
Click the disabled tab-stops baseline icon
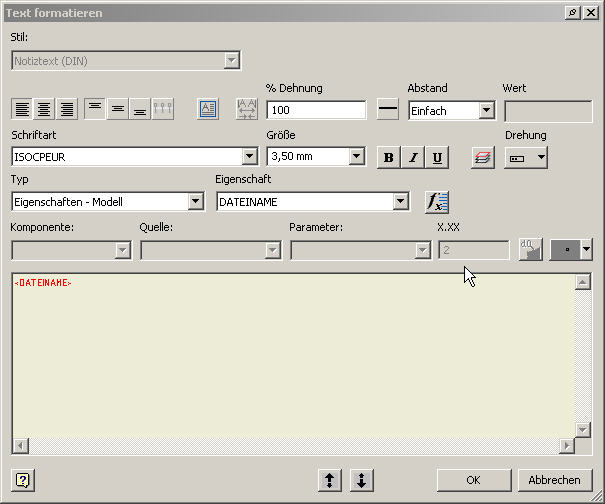[x=162, y=109]
